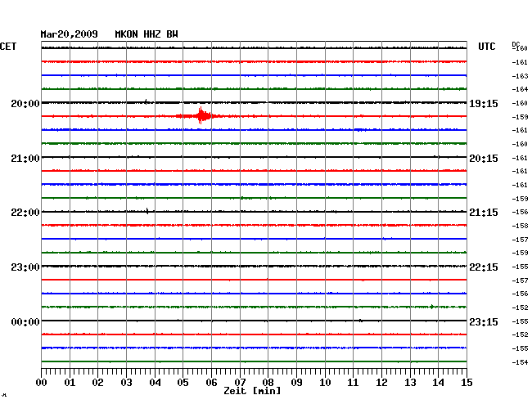Click the "22:15" UTC time label
The image size is (532, 404).
[484, 267]
